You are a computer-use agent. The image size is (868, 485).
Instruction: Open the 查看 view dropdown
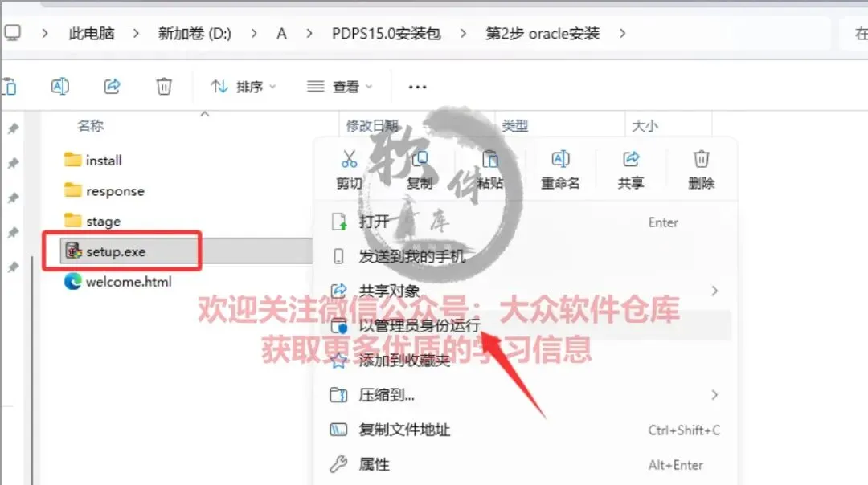[340, 87]
